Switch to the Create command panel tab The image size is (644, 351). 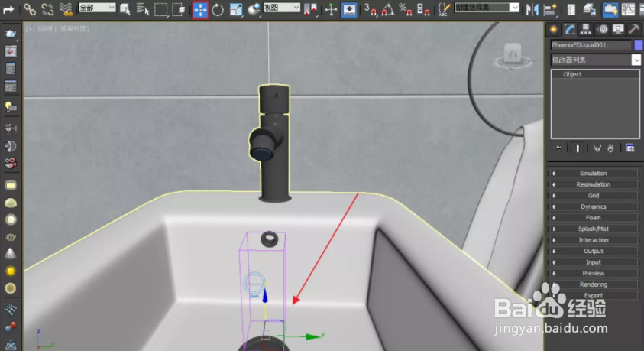[x=554, y=29]
